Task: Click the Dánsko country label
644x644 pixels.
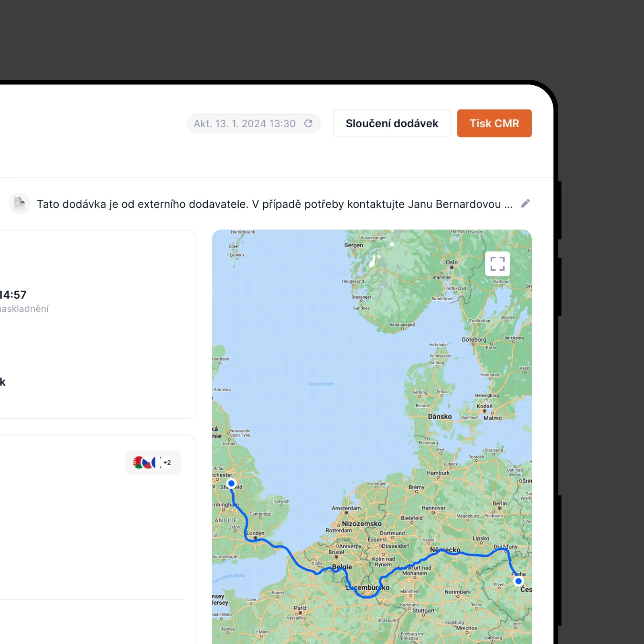Action: [440, 417]
